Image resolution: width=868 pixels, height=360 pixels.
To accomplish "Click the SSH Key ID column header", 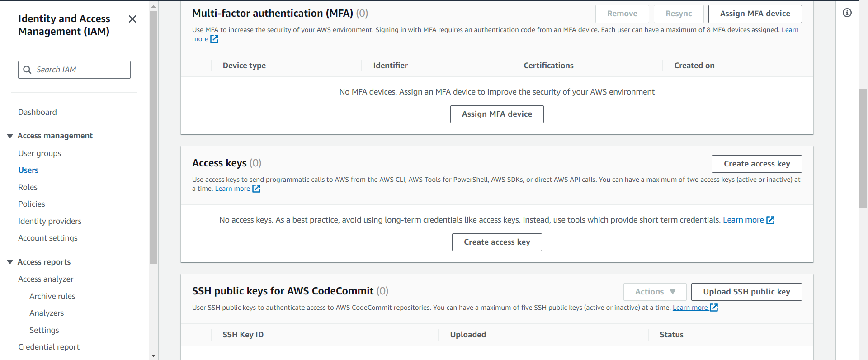I will [x=243, y=335].
